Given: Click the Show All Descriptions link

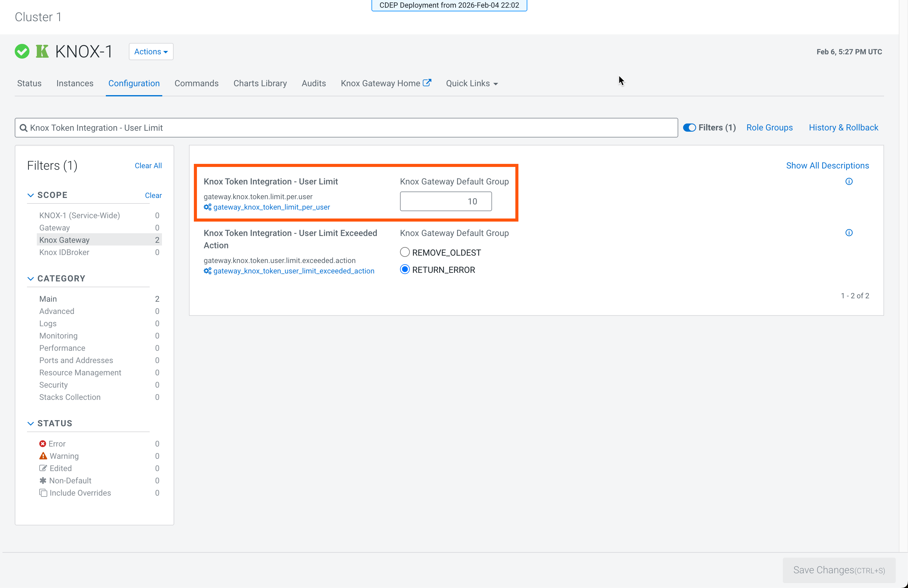Looking at the screenshot, I should pyautogui.click(x=827, y=166).
